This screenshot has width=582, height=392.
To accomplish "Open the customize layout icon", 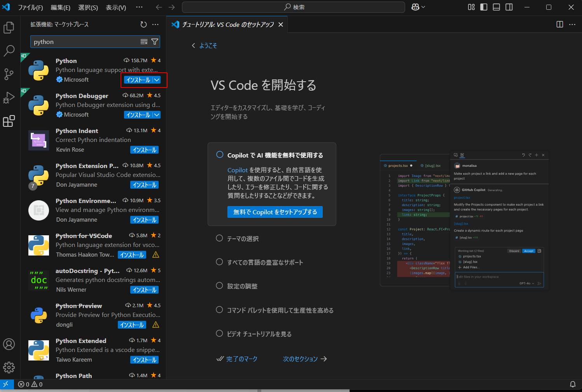I will [471, 7].
